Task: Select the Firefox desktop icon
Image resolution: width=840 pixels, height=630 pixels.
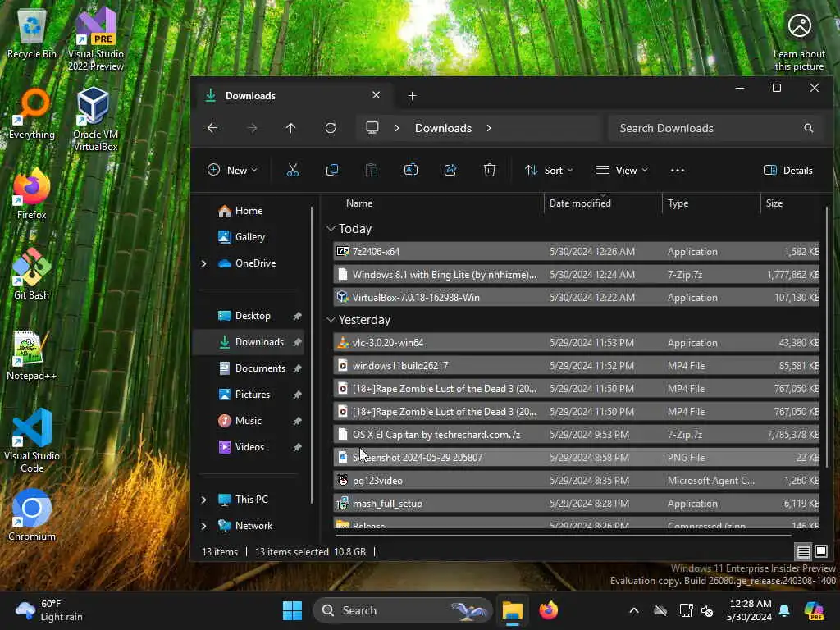Action: 32,194
